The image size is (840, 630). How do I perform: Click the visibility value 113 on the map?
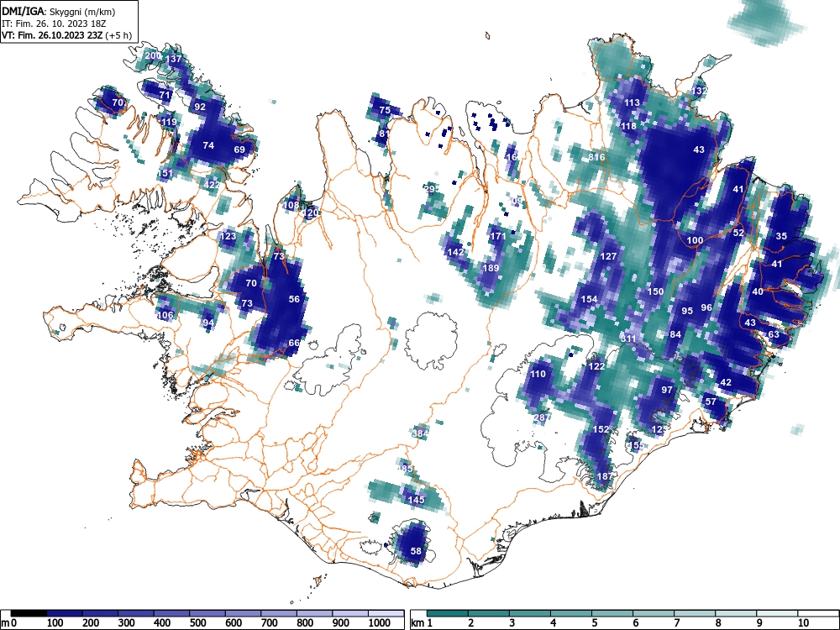[x=633, y=102]
